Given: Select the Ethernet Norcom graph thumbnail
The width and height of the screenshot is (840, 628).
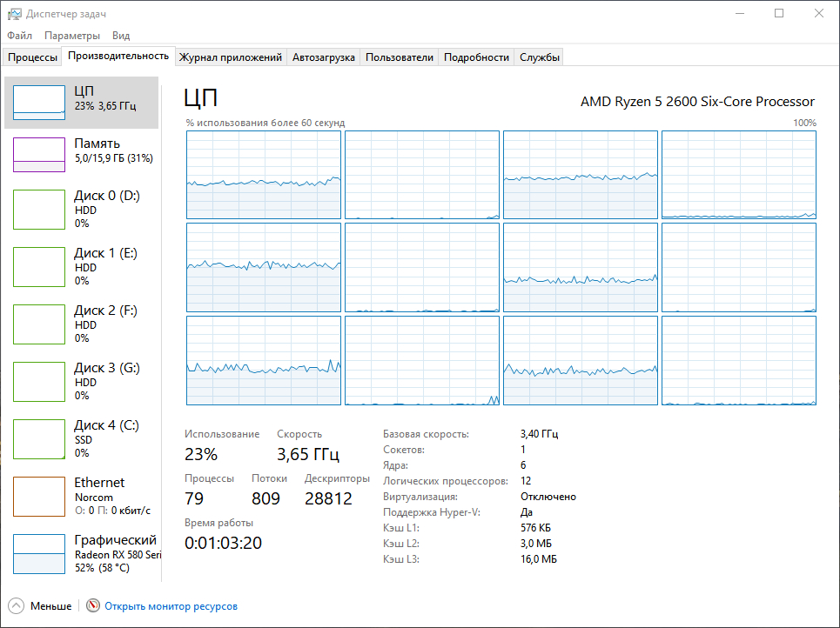Looking at the screenshot, I should coord(39,496).
